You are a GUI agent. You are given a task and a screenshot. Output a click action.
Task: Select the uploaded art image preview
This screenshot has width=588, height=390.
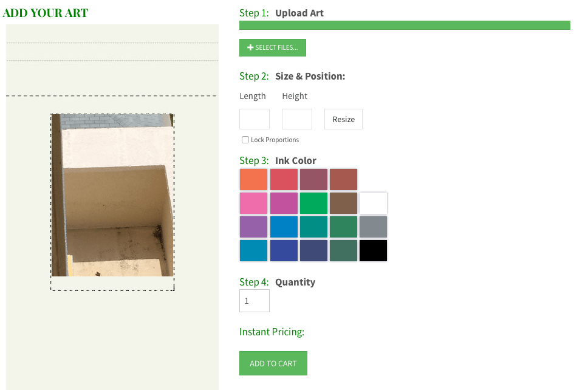(x=112, y=196)
